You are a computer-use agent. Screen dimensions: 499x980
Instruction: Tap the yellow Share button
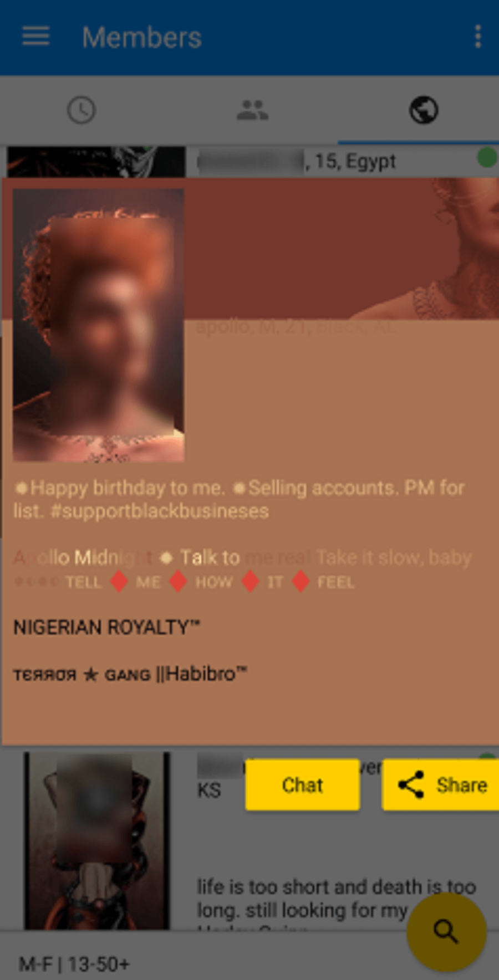click(x=441, y=784)
